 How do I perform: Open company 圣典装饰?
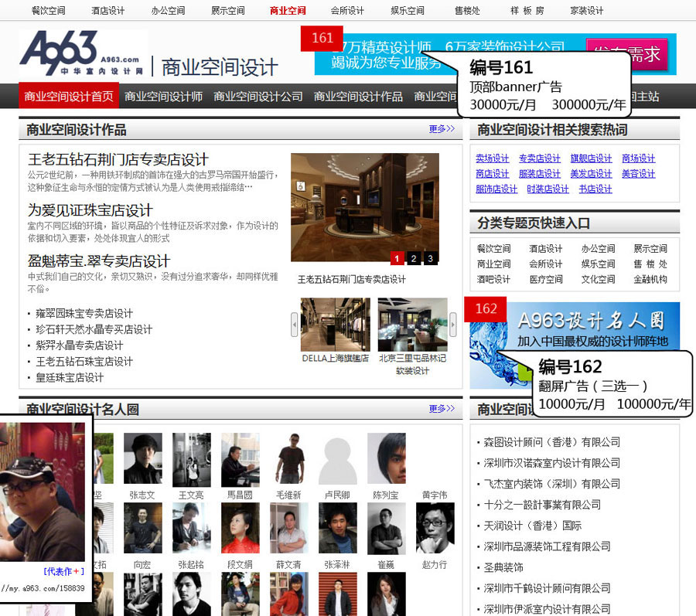[x=503, y=567]
